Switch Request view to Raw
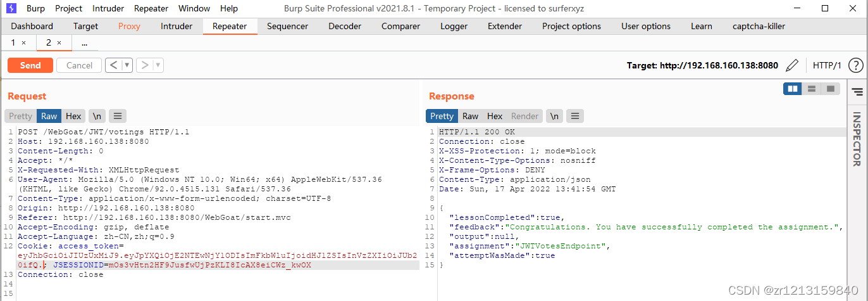The width and height of the screenshot is (868, 301). (49, 116)
